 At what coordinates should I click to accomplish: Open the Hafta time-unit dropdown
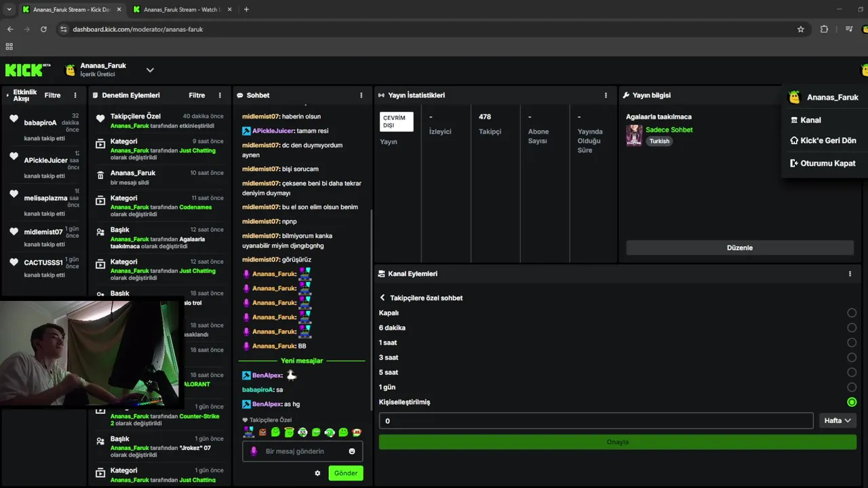(x=837, y=421)
